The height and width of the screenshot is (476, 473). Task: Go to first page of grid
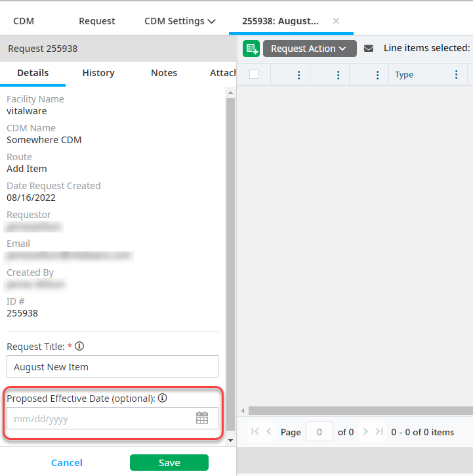(255, 431)
